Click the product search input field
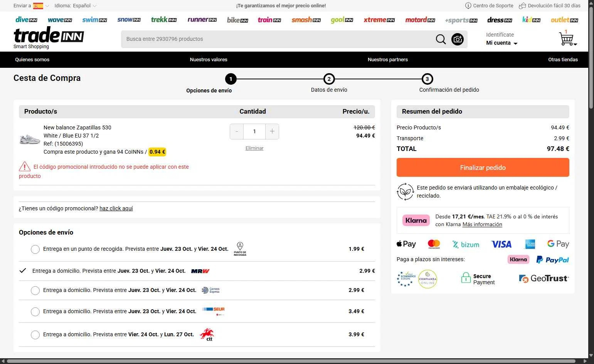 (278, 39)
